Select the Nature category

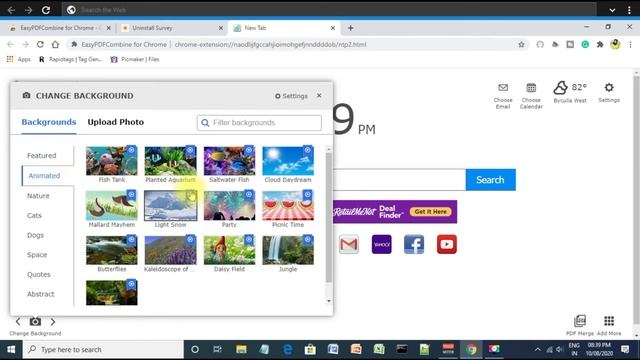(x=38, y=196)
